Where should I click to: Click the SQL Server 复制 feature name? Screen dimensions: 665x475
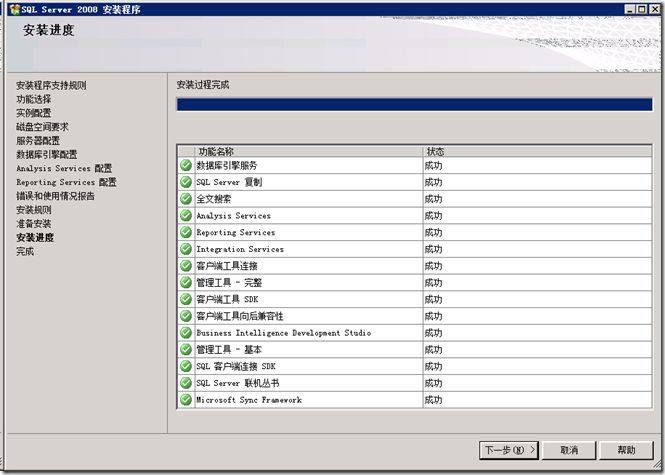pos(229,182)
